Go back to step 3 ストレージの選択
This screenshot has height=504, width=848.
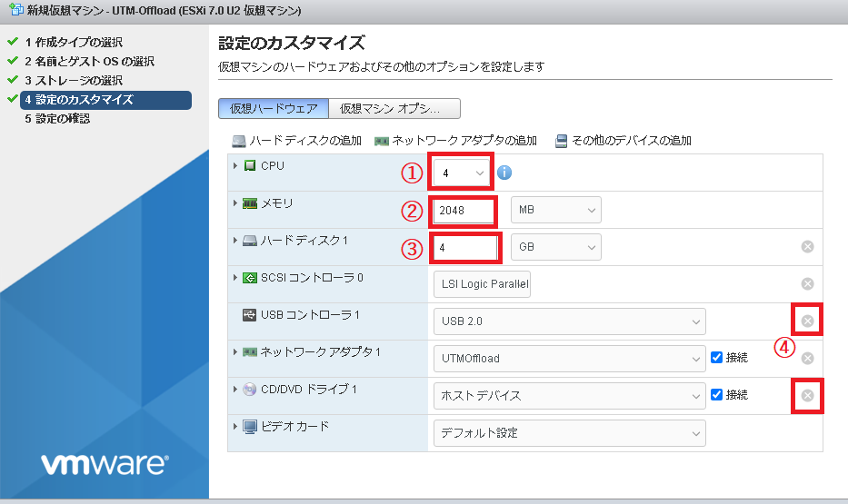pos(75,81)
